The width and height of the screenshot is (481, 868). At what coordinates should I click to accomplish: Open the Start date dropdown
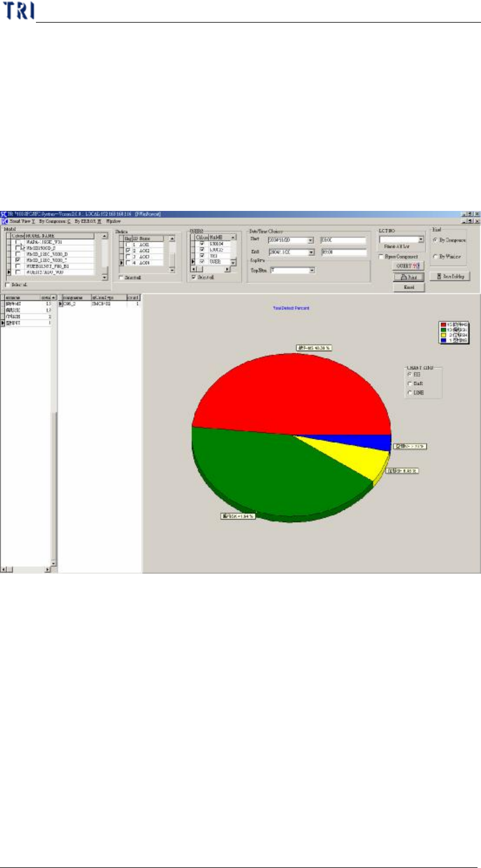click(311, 240)
